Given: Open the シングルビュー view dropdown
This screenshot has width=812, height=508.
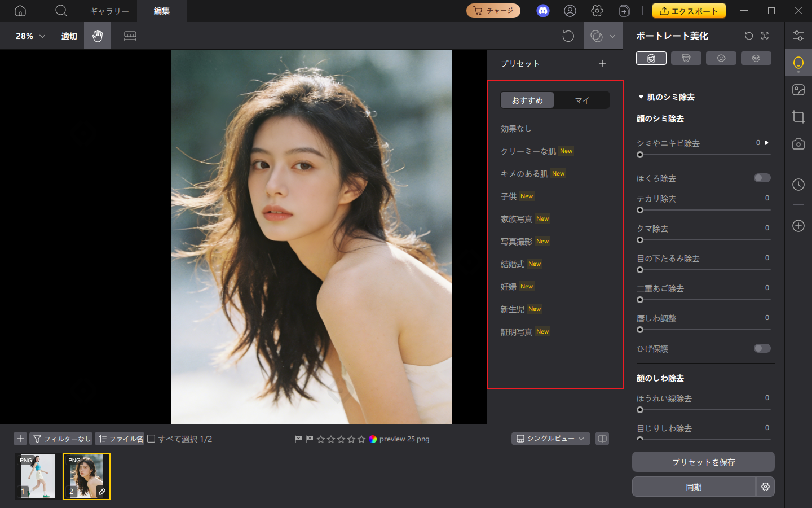Looking at the screenshot, I should click(550, 438).
